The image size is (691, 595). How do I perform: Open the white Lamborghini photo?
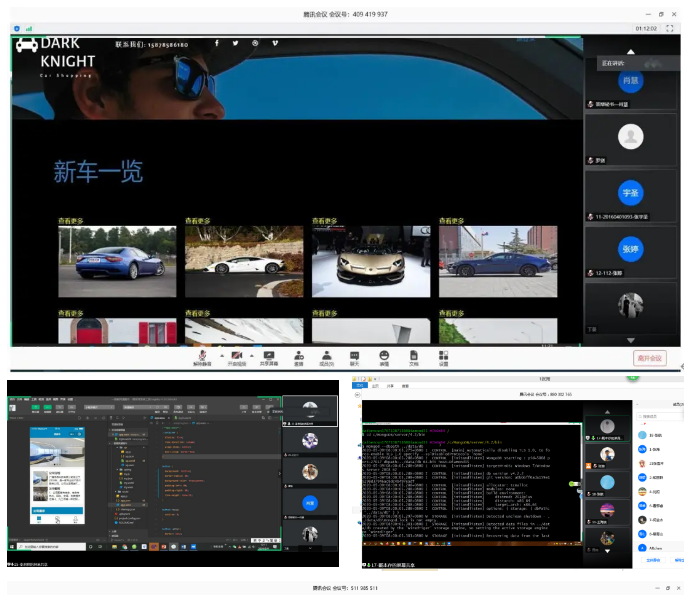244,261
